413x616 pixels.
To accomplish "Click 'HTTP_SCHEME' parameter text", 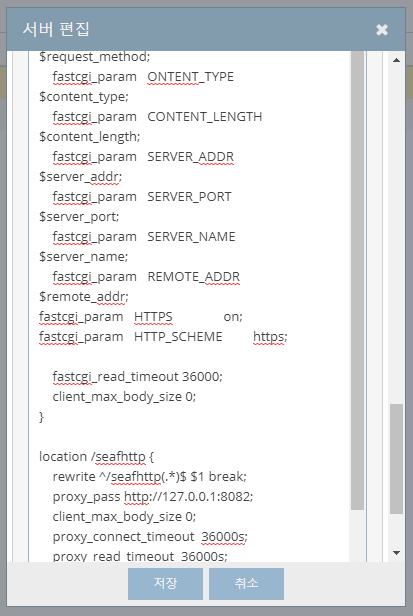I will click(178, 337).
